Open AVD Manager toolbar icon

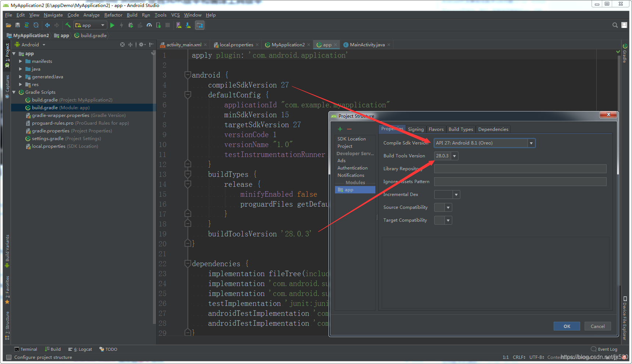(179, 25)
